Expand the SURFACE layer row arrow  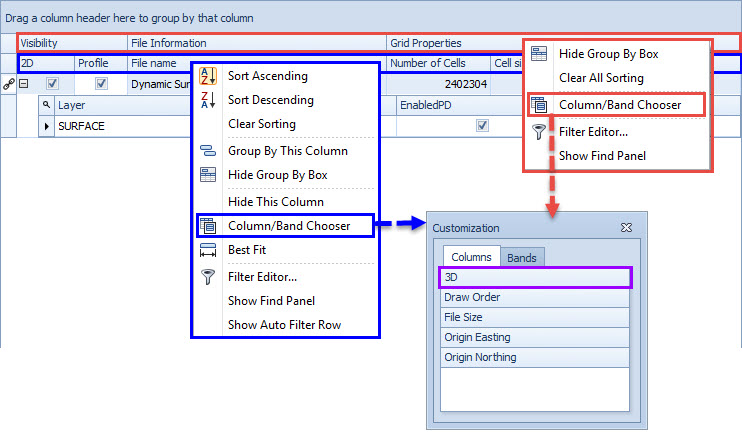(46, 126)
